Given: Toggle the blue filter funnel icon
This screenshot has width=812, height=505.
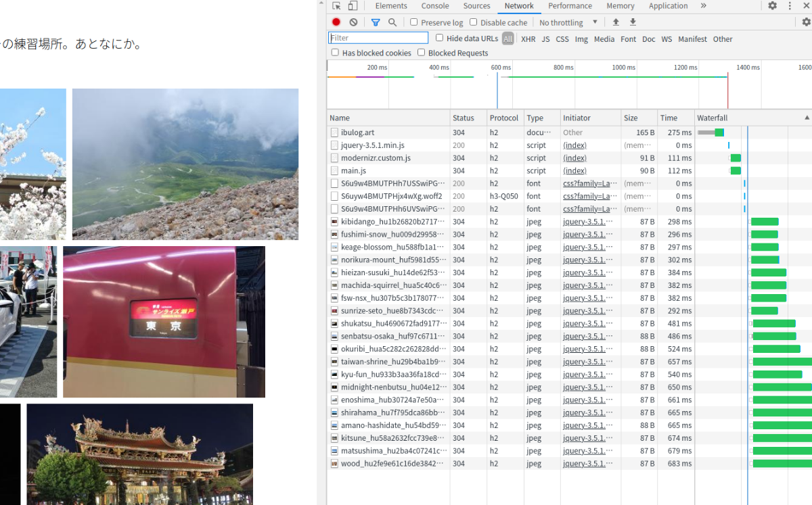Looking at the screenshot, I should (376, 22).
